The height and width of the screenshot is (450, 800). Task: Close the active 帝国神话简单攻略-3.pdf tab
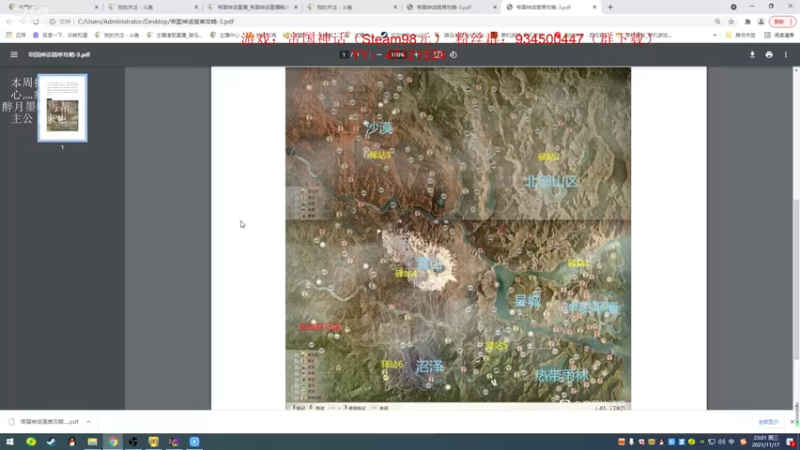coord(594,7)
